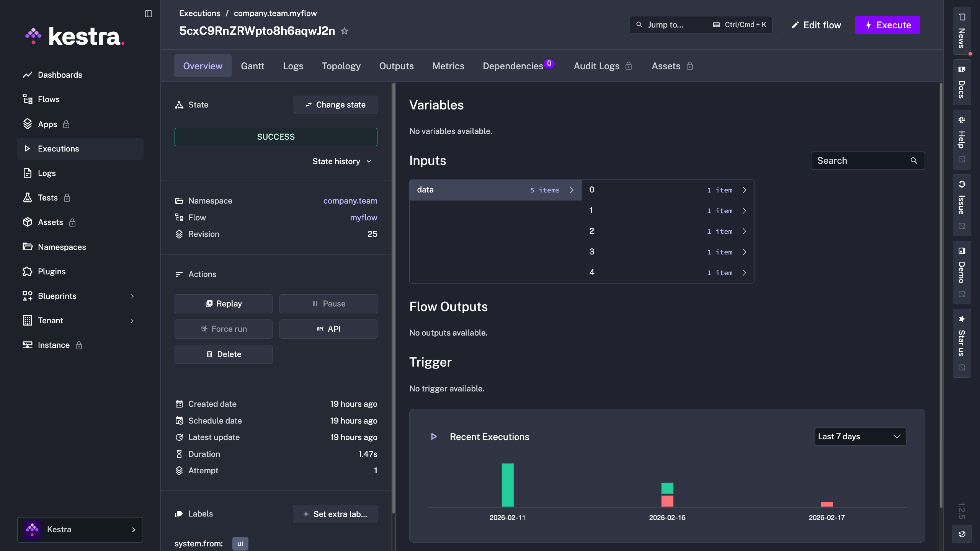Focus the Inputs search field
This screenshot has width=980, height=551.
pos(861,161)
